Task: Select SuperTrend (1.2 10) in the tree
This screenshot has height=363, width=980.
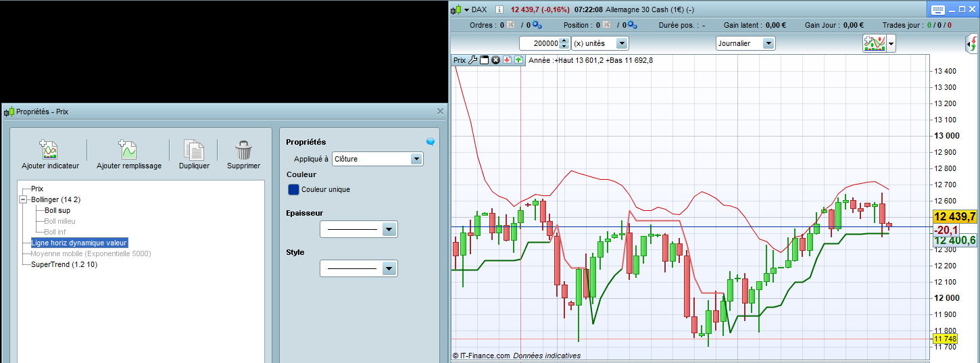Action: 64,264
